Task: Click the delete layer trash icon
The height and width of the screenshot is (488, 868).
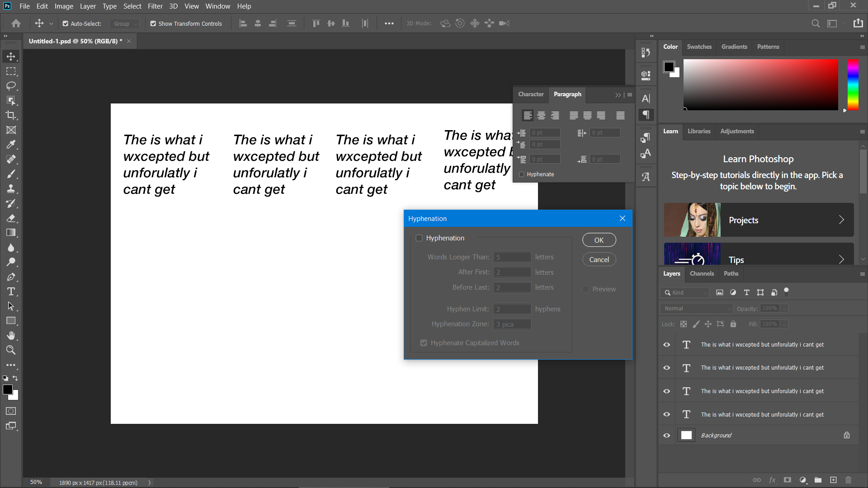Action: tap(848, 480)
